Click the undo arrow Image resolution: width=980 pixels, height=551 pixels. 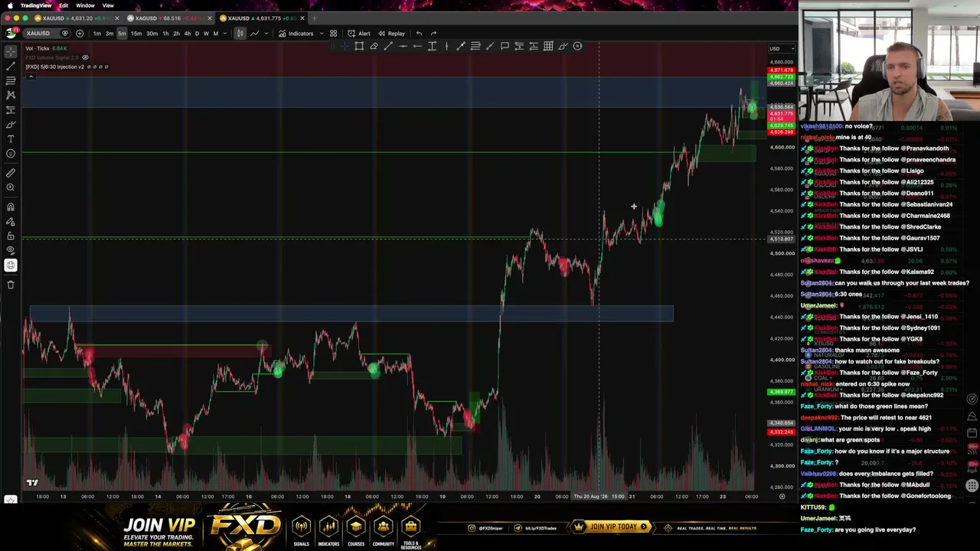point(419,33)
